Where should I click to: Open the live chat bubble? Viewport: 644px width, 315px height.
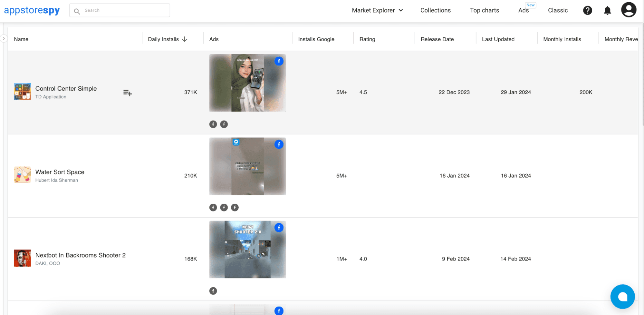(622, 296)
